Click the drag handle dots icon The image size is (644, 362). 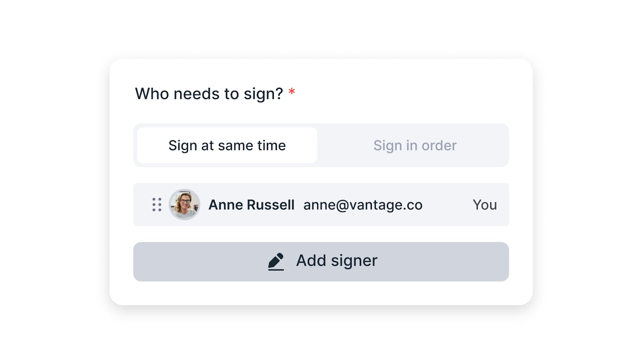click(157, 205)
